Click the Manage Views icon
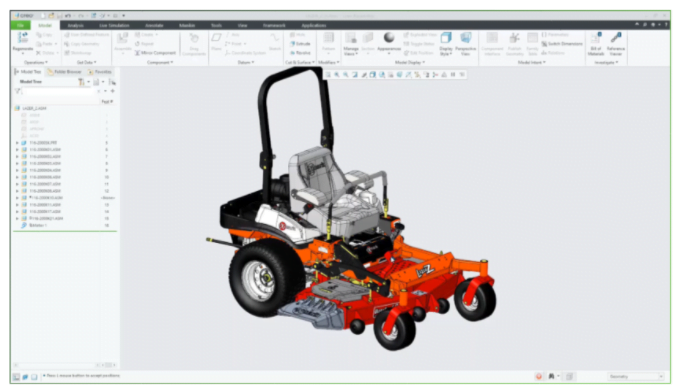The width and height of the screenshot is (677, 392). click(x=351, y=38)
